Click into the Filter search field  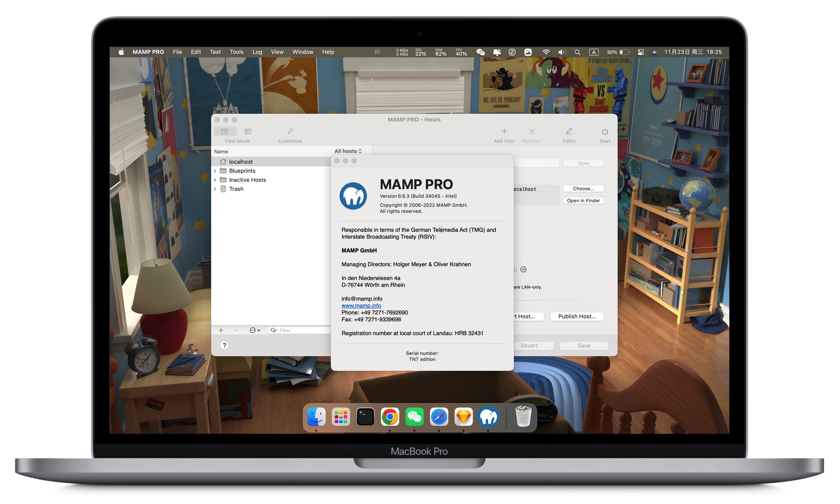tap(299, 330)
